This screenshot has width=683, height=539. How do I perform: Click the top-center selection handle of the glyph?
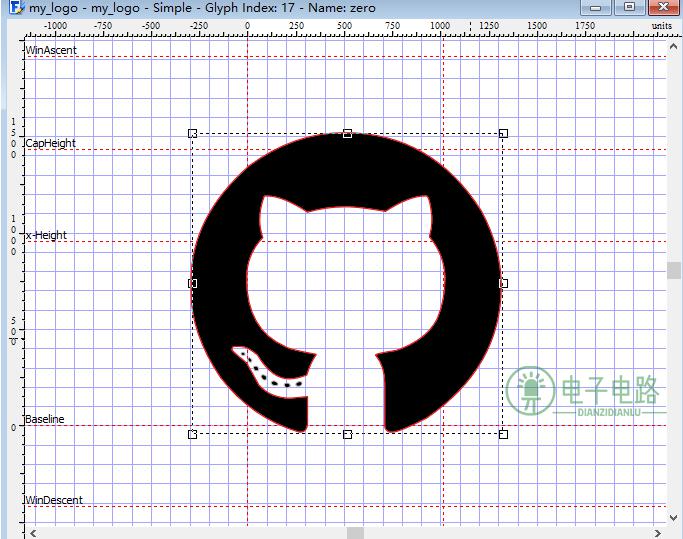coord(347,133)
